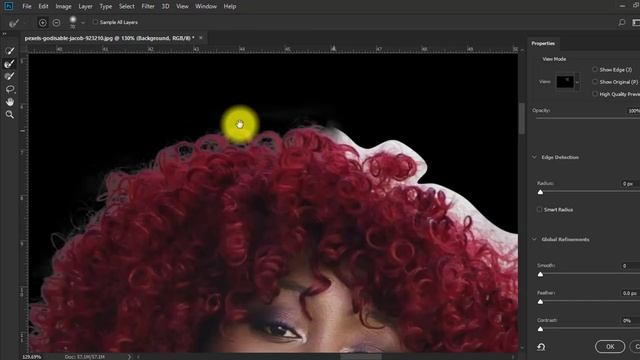Click the Radius value field
This screenshot has height=360, width=640.
[x=630, y=184]
